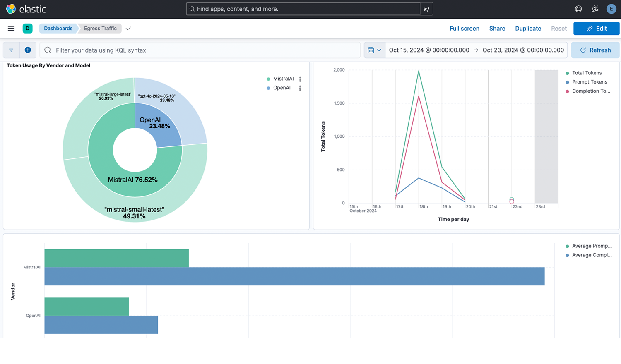Select the Egress Traffic breadcrumb

100,29
